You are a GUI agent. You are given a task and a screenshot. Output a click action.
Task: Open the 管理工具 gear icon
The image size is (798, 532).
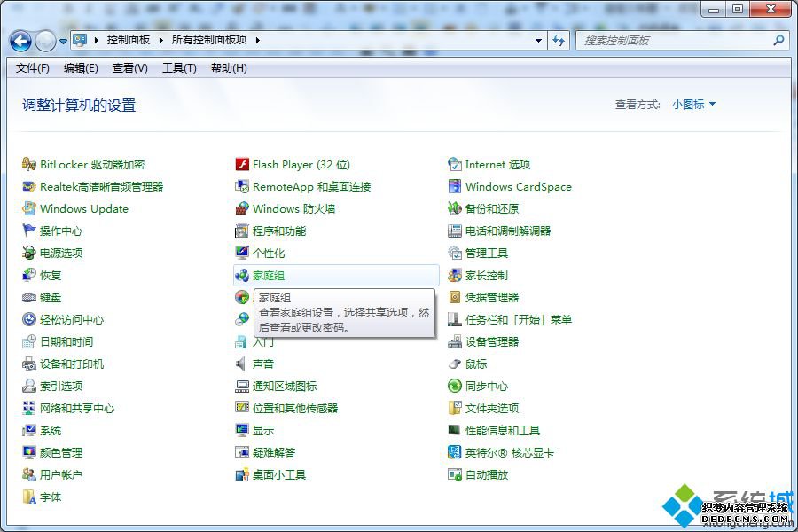coord(455,253)
